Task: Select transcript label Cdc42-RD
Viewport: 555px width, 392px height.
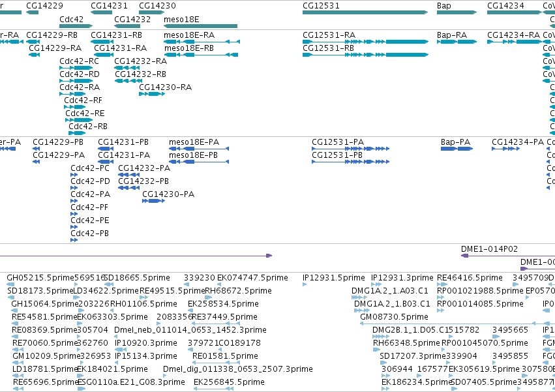Action: click(x=80, y=74)
